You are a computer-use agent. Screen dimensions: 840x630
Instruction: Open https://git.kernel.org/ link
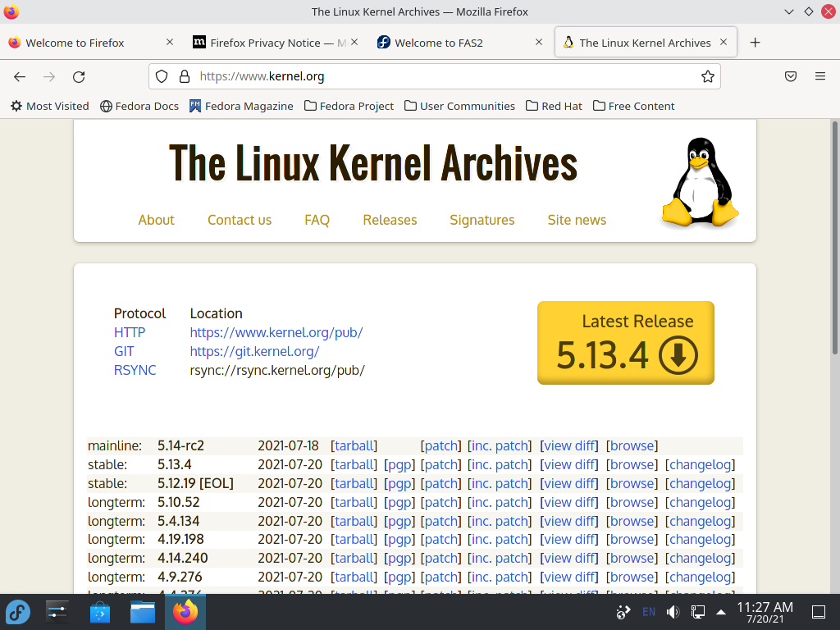(x=254, y=351)
